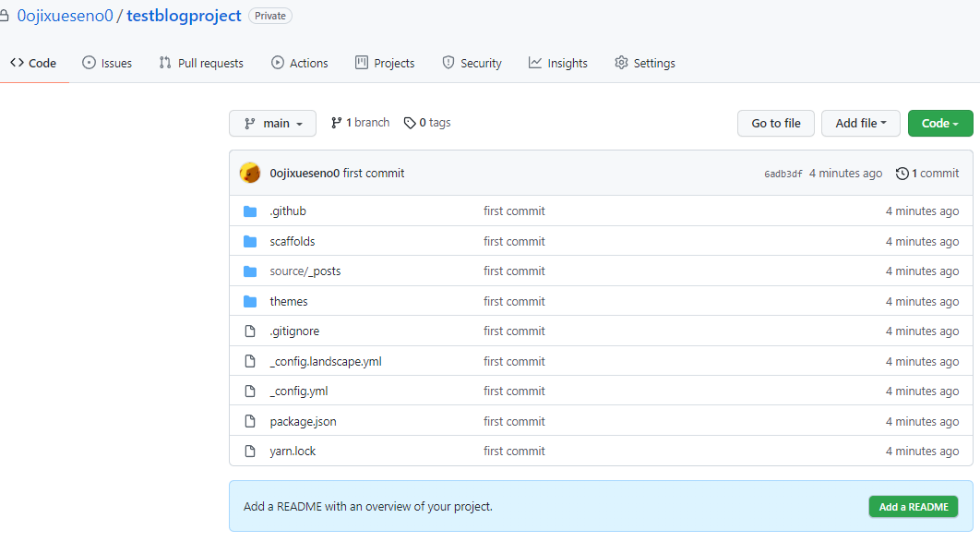Viewport: 980px width, 554px height.
Task: Open the .github folder
Action: coord(288,211)
